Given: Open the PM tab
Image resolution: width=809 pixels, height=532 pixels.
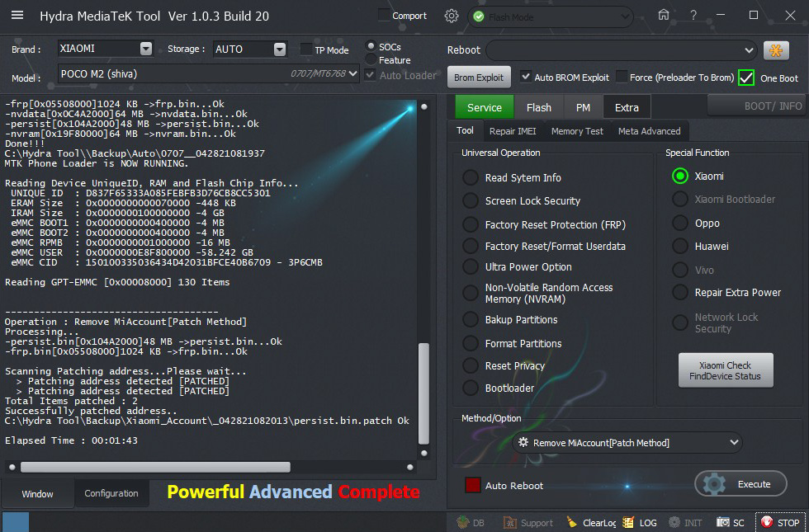Looking at the screenshot, I should (583, 107).
